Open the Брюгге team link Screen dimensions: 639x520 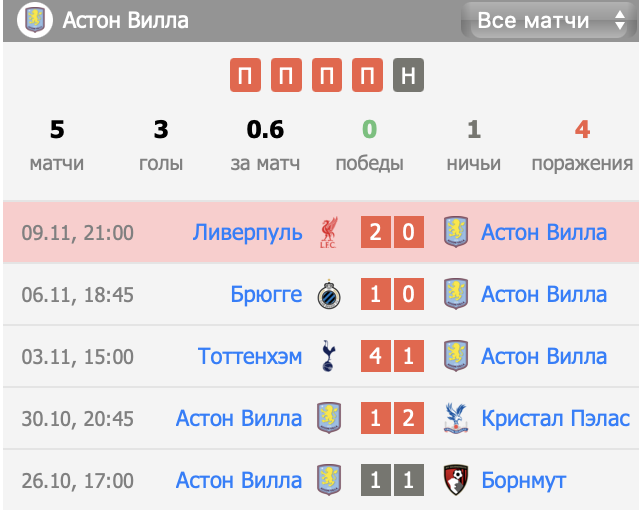click(265, 295)
